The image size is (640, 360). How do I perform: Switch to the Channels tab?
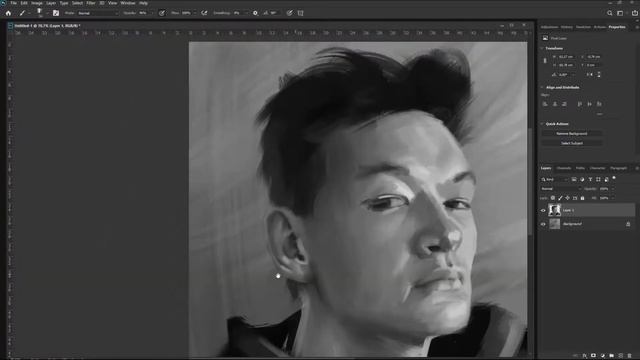tap(564, 168)
